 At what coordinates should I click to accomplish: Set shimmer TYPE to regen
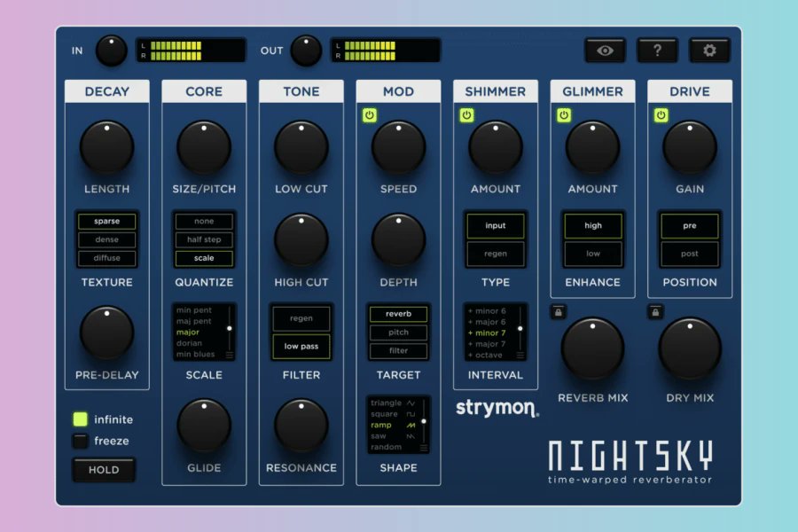coord(496,254)
